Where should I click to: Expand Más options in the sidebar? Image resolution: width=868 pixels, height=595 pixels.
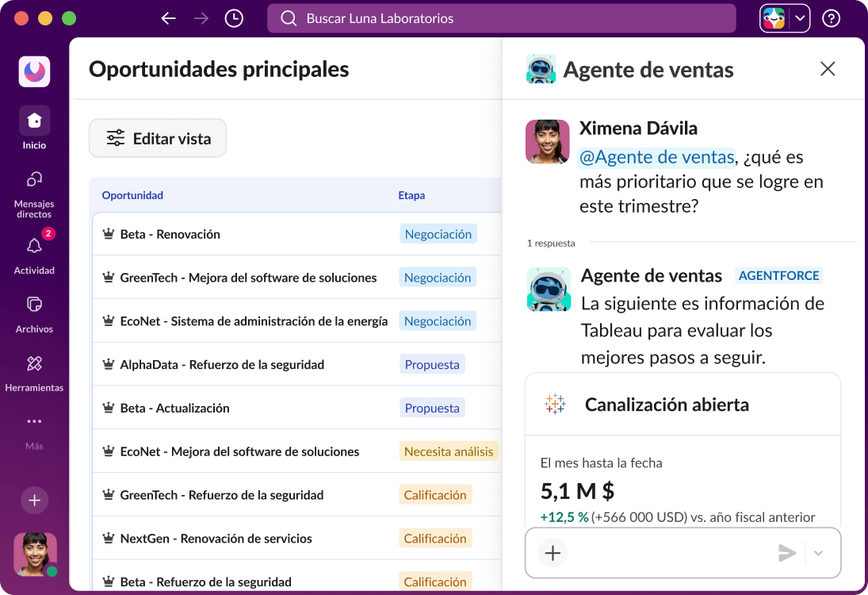(34, 421)
